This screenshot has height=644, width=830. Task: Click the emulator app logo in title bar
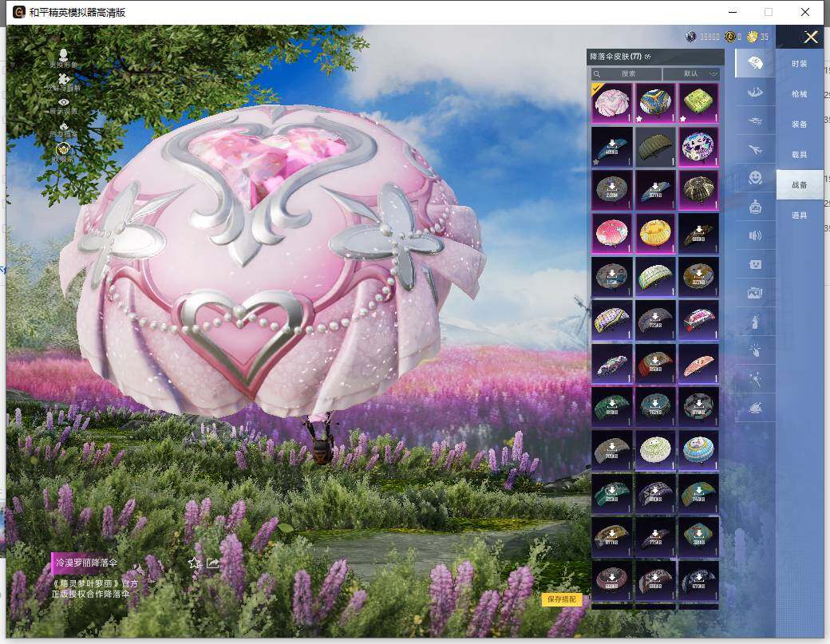point(19,12)
